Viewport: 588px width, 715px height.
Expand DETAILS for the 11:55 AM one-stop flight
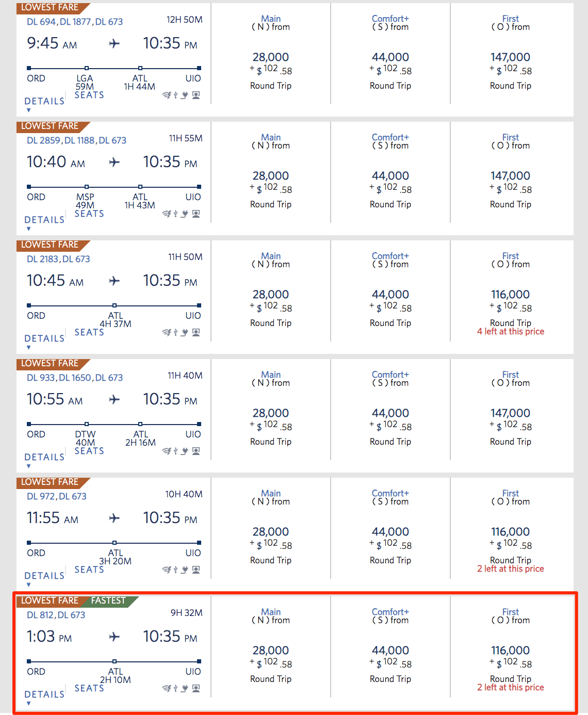pyautogui.click(x=44, y=575)
